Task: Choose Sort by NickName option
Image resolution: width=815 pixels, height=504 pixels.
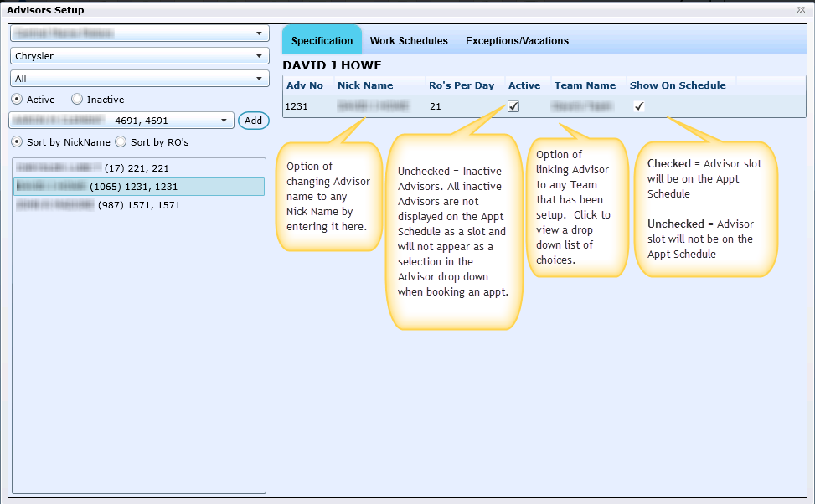Action: pos(18,142)
